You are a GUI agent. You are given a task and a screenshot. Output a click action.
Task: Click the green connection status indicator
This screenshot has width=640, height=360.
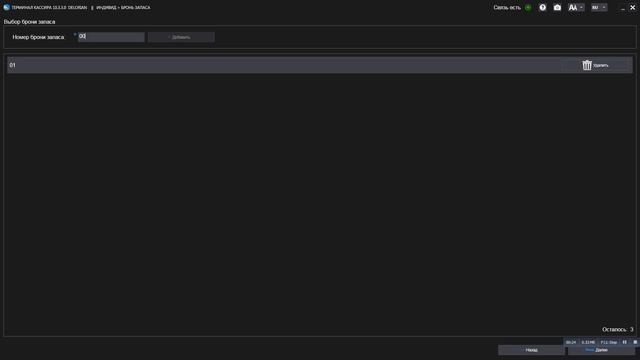528,7
